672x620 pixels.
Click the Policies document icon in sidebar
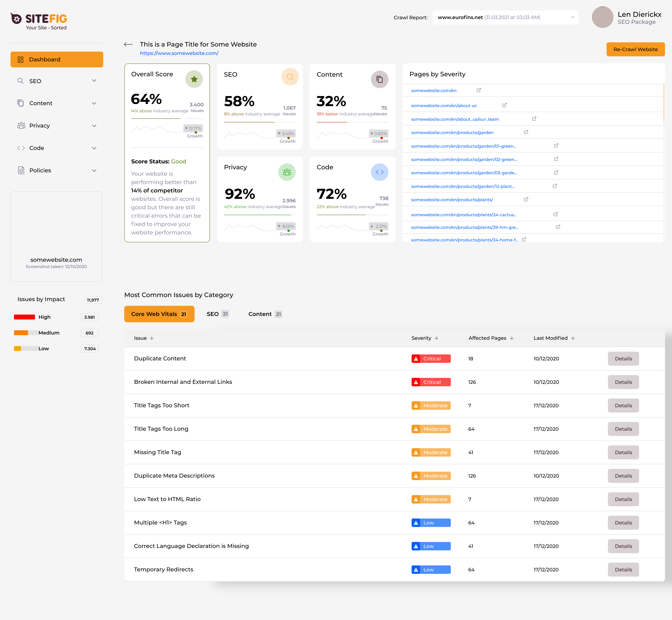pyautogui.click(x=20, y=171)
